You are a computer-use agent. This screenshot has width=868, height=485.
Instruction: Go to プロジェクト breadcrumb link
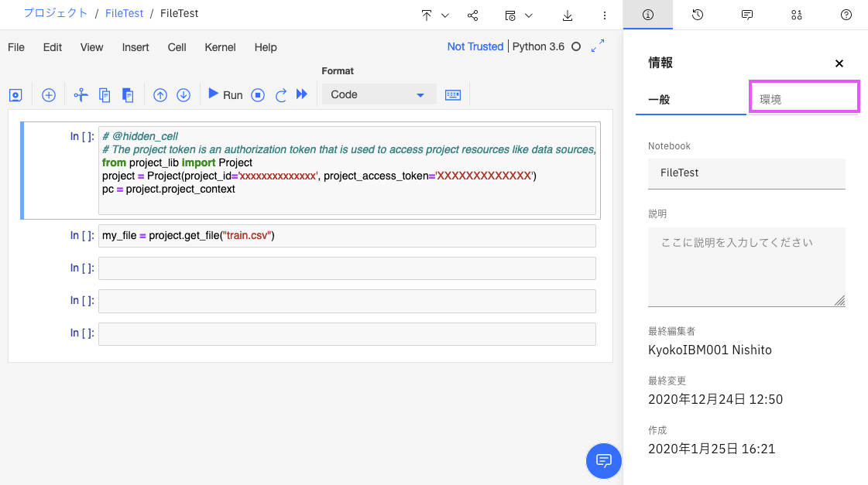[56, 13]
